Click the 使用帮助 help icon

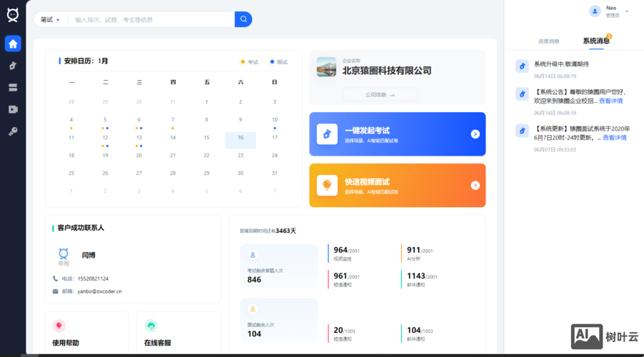[x=59, y=326]
